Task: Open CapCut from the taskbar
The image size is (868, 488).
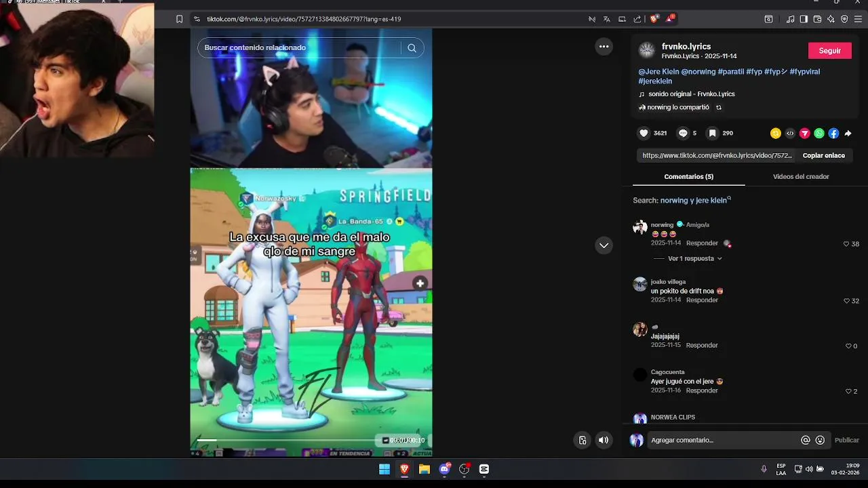Action: click(484, 469)
